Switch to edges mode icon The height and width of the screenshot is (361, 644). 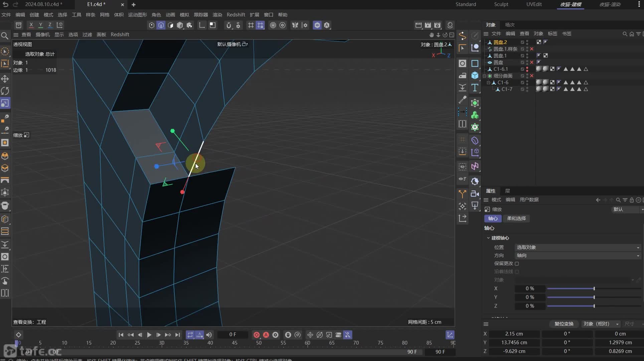(161, 25)
